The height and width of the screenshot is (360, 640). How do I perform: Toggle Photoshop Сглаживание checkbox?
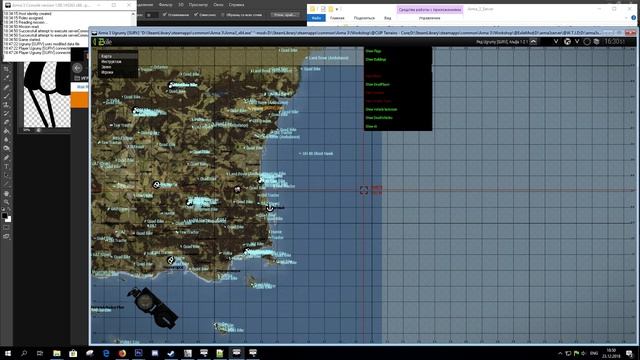tap(164, 15)
